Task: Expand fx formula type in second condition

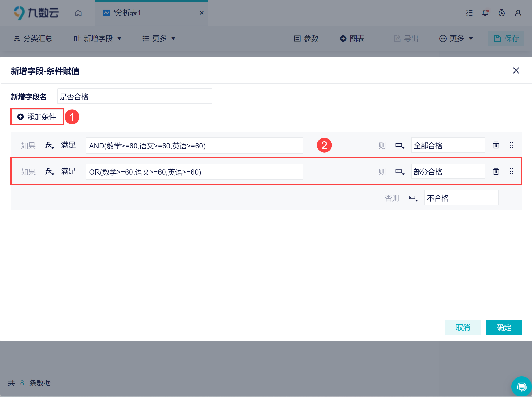Action: [49, 172]
